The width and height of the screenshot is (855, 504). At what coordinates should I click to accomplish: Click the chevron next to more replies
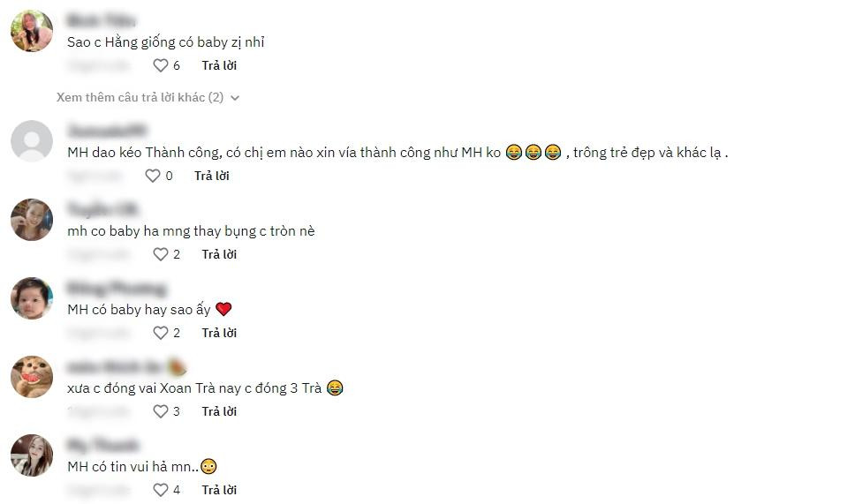tap(235, 98)
